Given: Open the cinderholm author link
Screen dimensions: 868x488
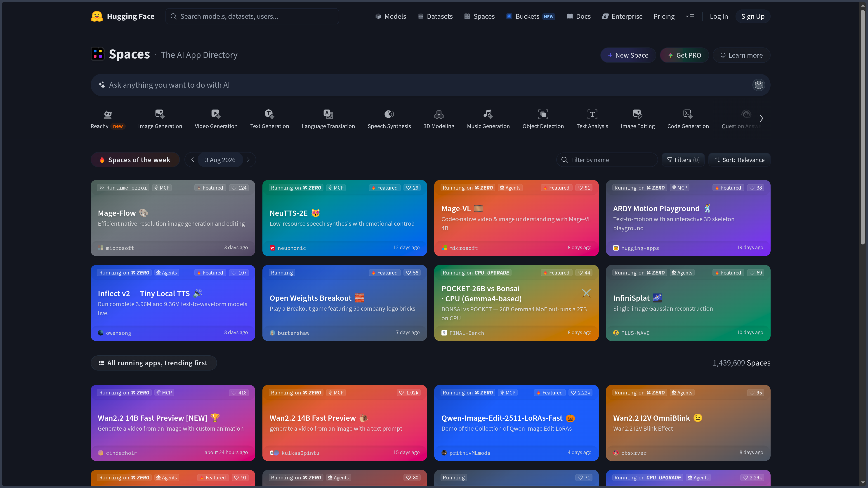Looking at the screenshot, I should tap(118, 453).
